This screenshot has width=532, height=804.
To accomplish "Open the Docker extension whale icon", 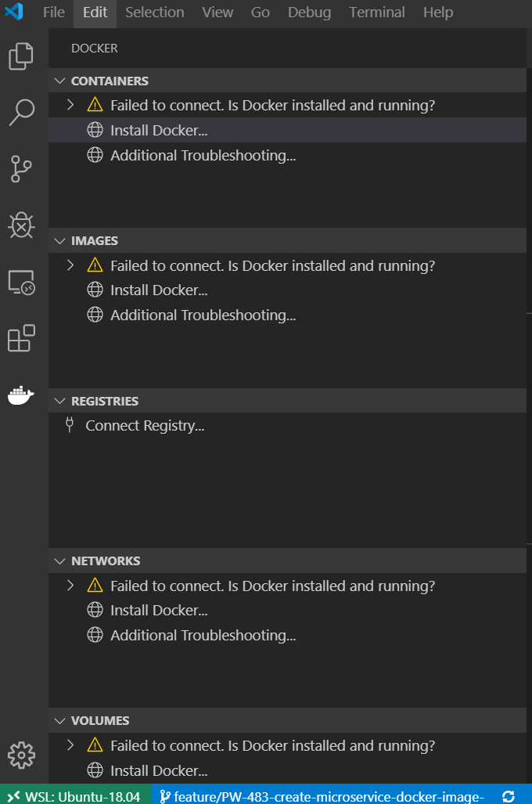I will point(20,395).
